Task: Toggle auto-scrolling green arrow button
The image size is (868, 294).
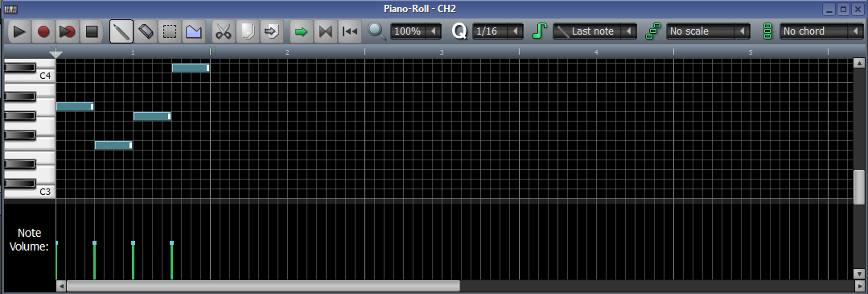Action: (301, 31)
